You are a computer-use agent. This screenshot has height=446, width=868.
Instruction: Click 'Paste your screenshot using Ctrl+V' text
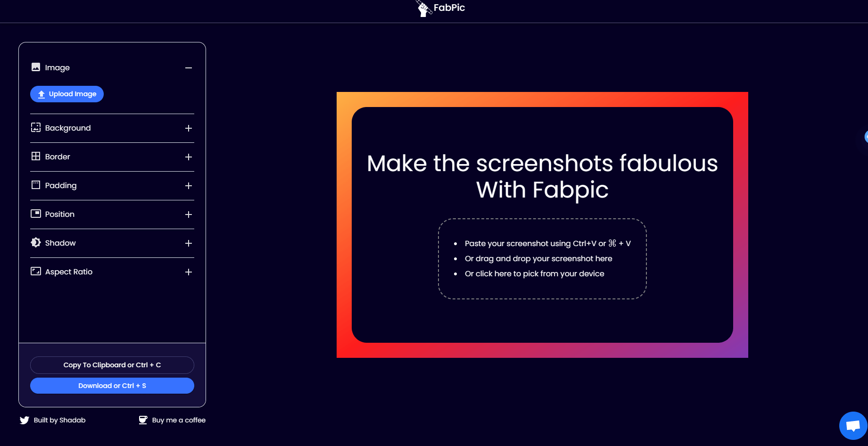pyautogui.click(x=548, y=243)
